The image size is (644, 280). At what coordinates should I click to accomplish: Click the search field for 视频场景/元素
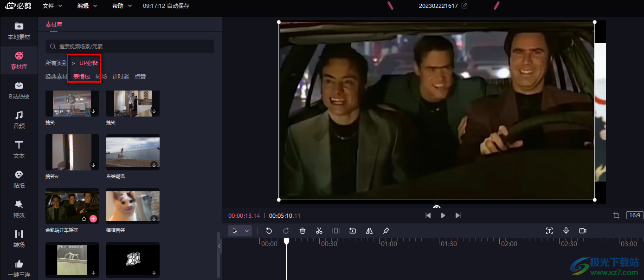point(130,46)
